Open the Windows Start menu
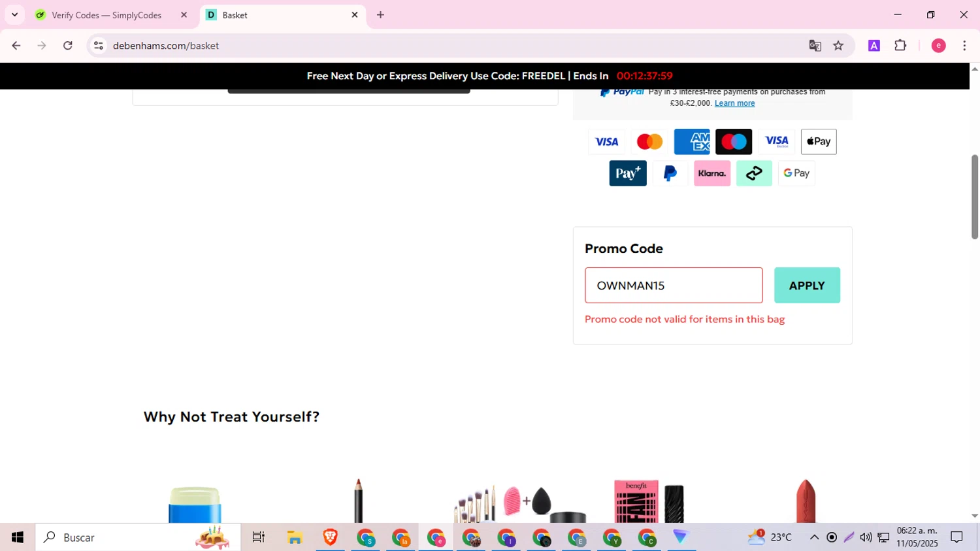Viewport: 980px width, 551px height. point(18,537)
